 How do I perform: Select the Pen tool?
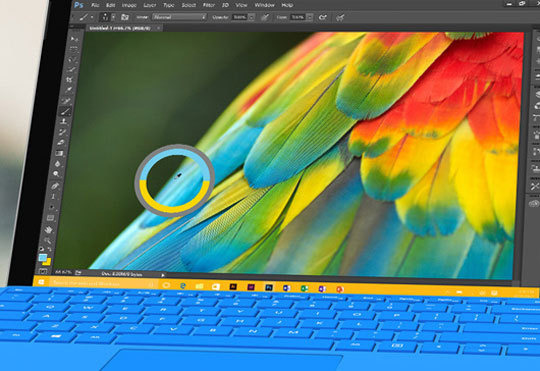click(55, 186)
